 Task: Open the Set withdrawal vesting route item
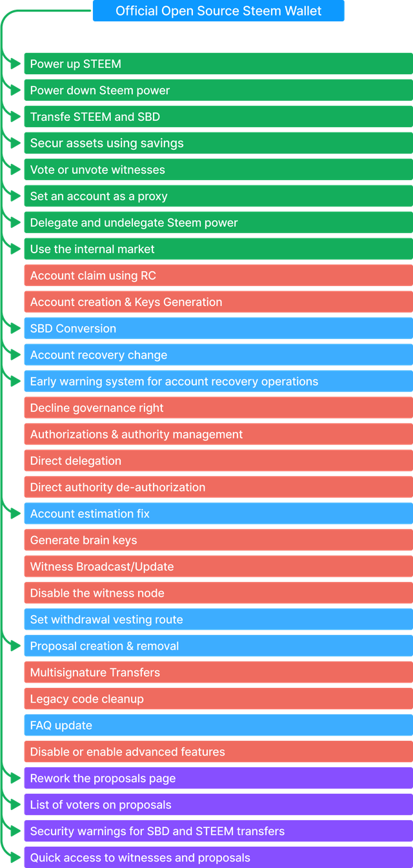point(218,620)
